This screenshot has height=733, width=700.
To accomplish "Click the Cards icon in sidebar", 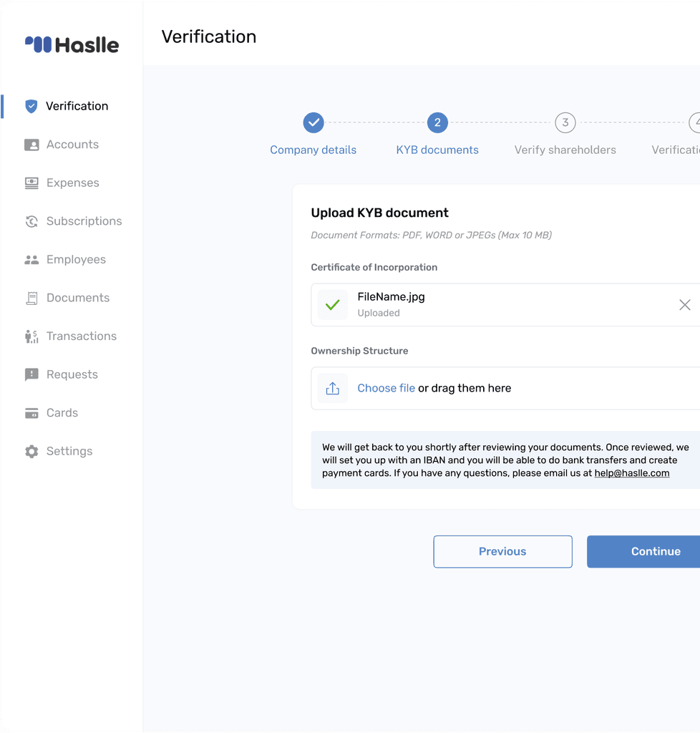I will (31, 413).
